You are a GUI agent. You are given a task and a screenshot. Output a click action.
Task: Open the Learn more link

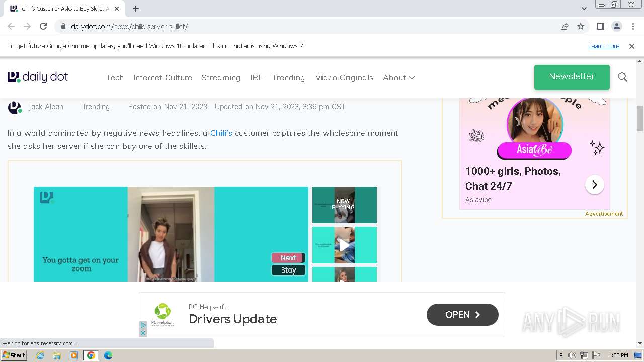pyautogui.click(x=604, y=46)
